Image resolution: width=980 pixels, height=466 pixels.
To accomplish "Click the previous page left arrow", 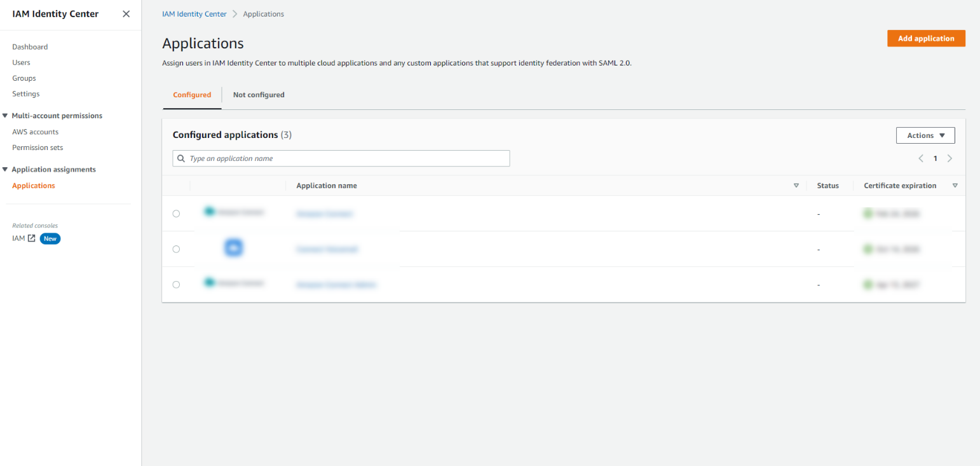I will (921, 158).
